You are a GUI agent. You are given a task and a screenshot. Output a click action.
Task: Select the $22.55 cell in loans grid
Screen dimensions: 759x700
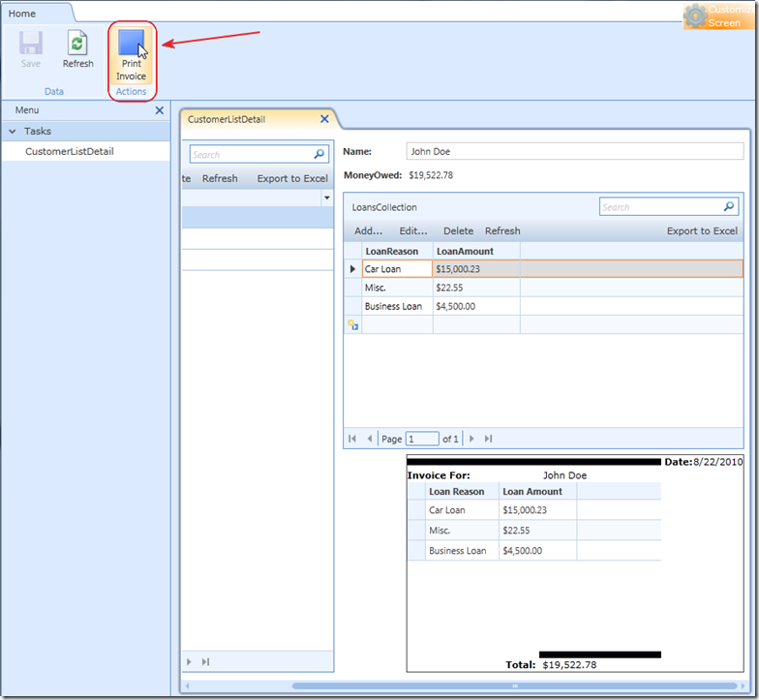476,288
